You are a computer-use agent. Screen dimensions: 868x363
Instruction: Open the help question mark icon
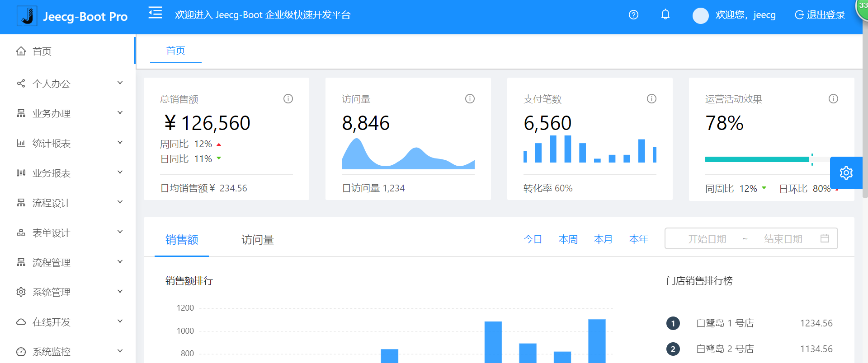(633, 15)
